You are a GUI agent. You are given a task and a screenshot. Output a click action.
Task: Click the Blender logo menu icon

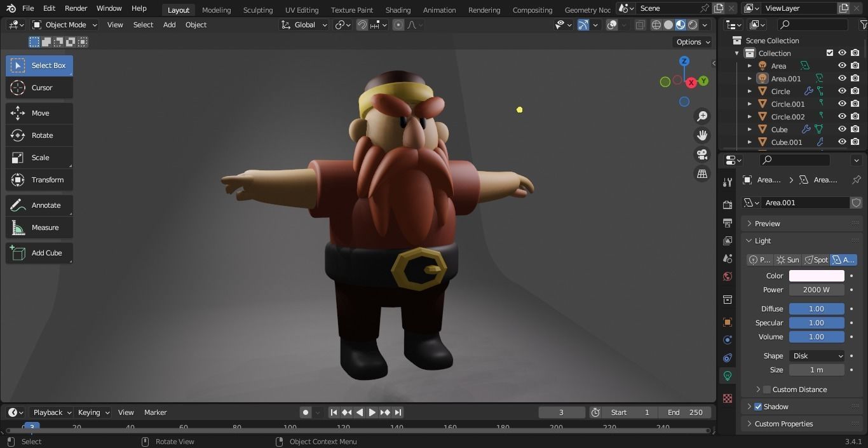click(11, 8)
